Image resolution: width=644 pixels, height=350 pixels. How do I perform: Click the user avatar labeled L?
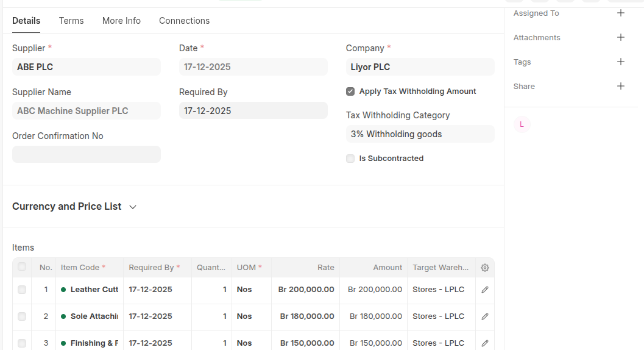point(522,124)
